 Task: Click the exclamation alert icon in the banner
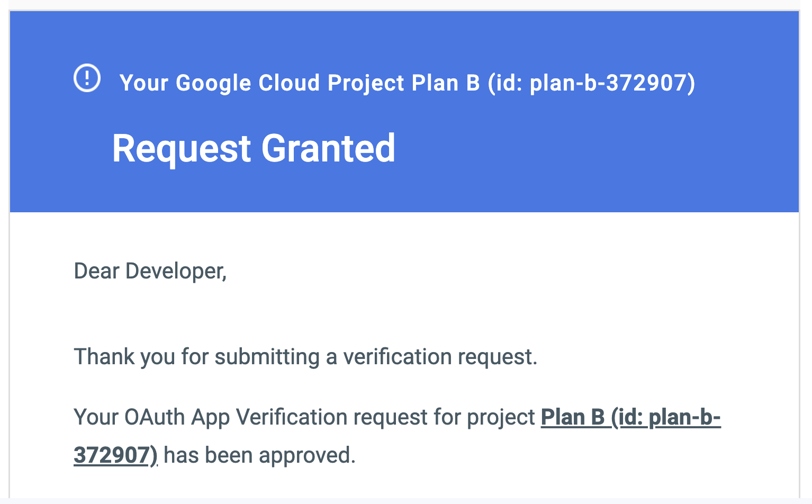click(87, 78)
